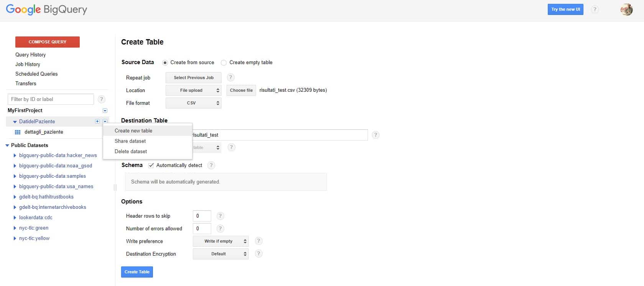Image resolution: width=644 pixels, height=286 pixels.
Task: Open the File format CSV dropdown
Action: coord(194,103)
